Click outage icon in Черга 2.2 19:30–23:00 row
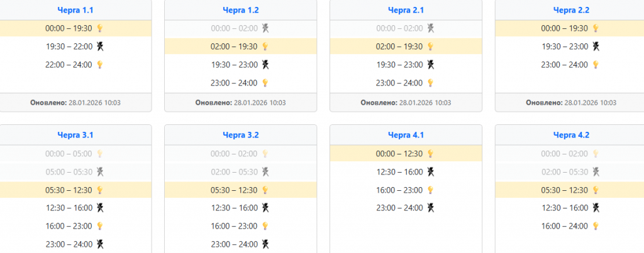The image size is (644, 253). click(596, 46)
